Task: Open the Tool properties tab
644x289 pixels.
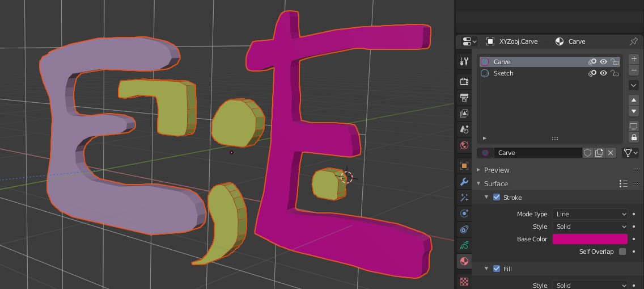Action: (x=464, y=62)
